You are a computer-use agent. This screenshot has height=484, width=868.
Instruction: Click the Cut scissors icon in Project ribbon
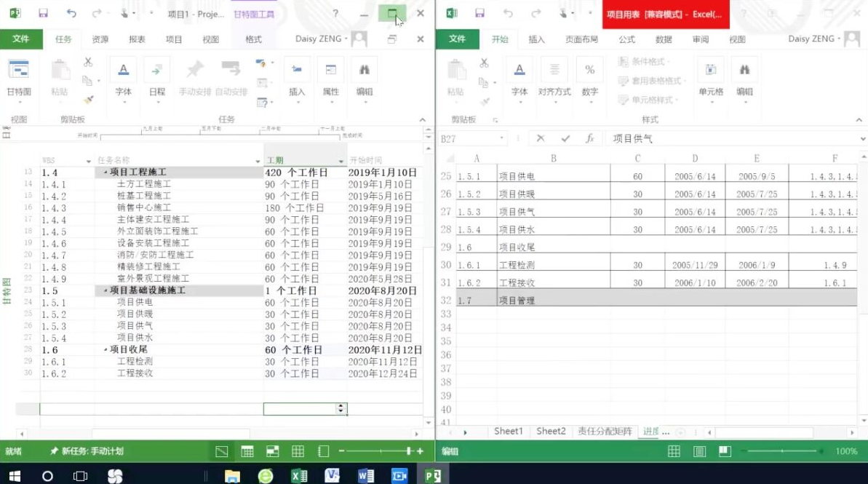point(88,62)
